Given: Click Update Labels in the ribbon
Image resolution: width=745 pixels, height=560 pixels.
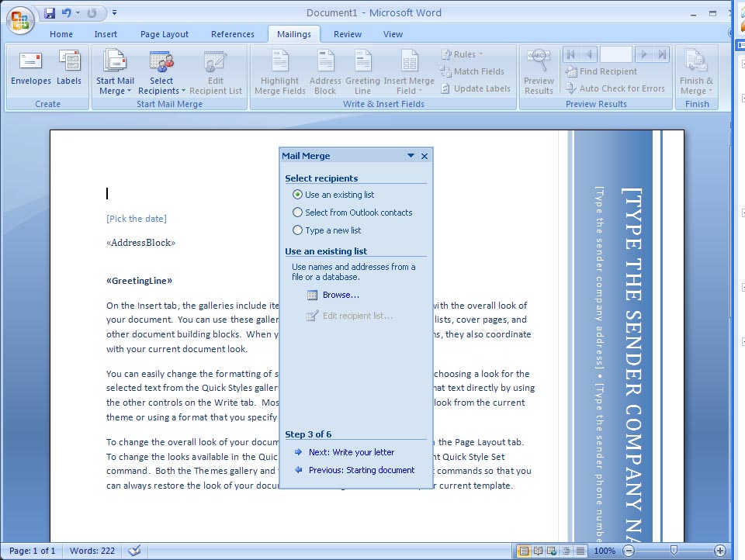Looking at the screenshot, I should click(476, 88).
